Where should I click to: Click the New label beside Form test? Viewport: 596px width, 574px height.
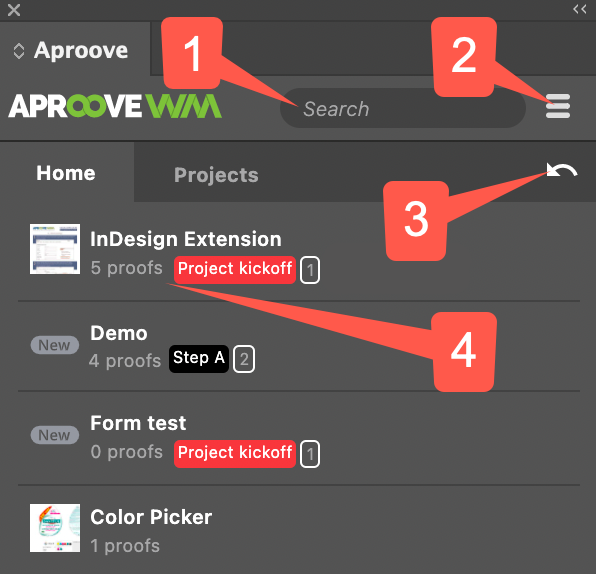point(55,435)
